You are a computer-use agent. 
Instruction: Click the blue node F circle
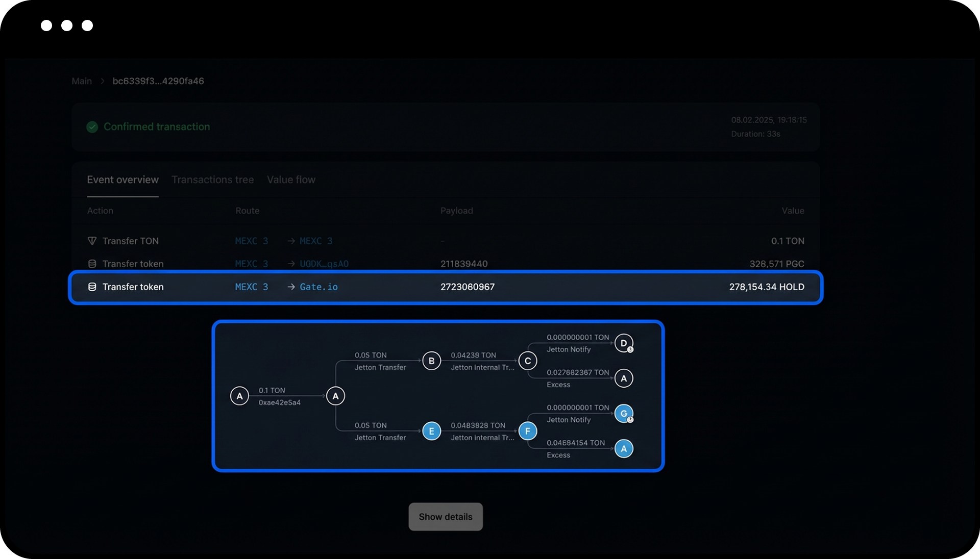tap(527, 431)
